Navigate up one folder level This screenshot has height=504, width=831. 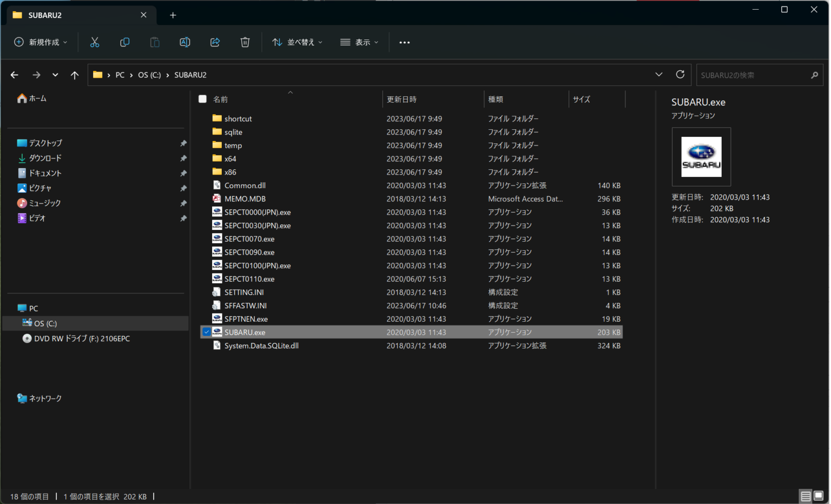click(75, 75)
